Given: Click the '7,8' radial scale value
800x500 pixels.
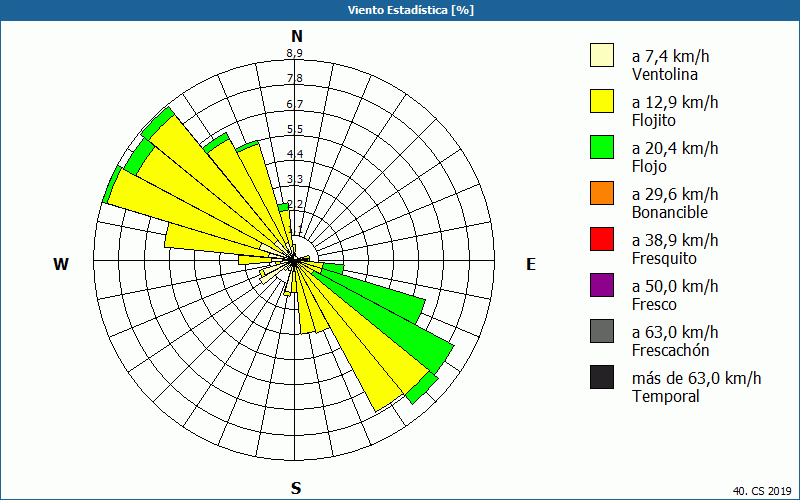Looking at the screenshot, I should click(295, 79).
